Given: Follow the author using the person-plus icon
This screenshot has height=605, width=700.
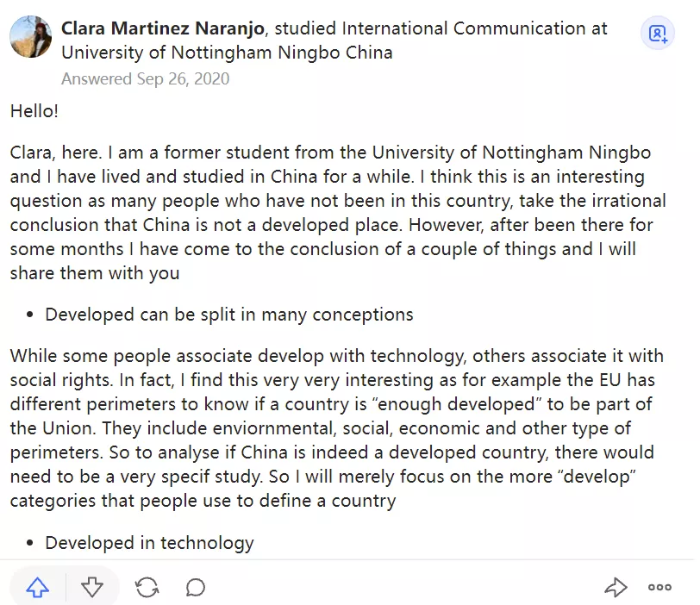Looking at the screenshot, I should point(658,34).
